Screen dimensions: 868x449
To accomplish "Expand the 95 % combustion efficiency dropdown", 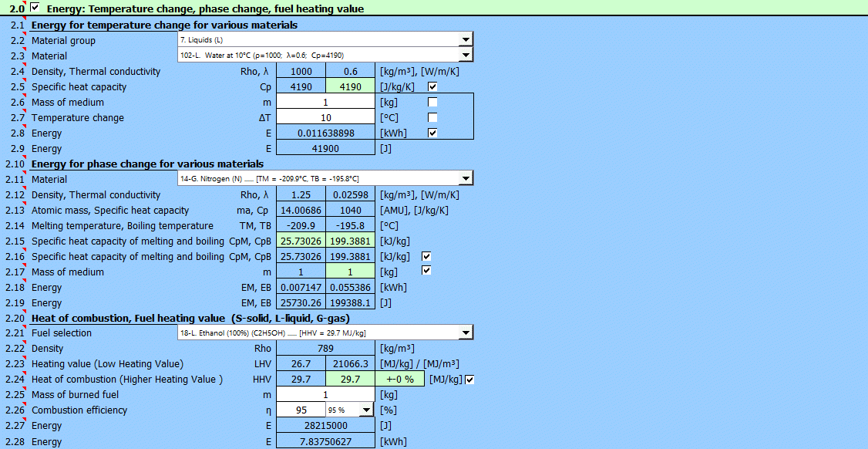I will pos(365,410).
